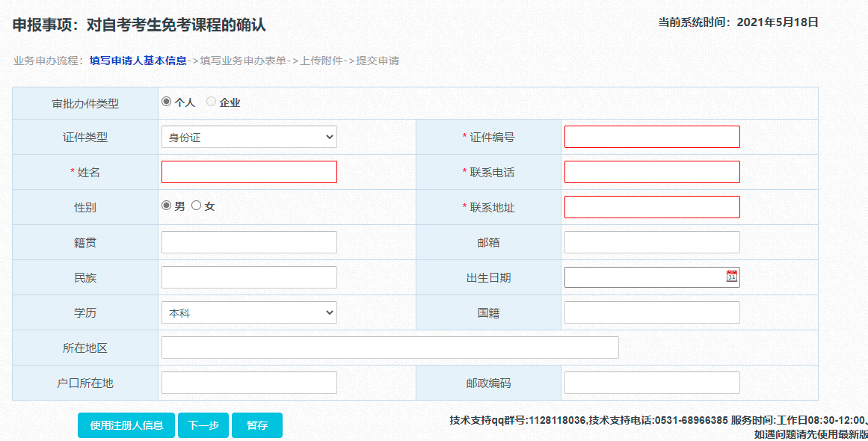The width and height of the screenshot is (868, 441).
Task: Click the 联系地址 input field
Action: tap(651, 207)
